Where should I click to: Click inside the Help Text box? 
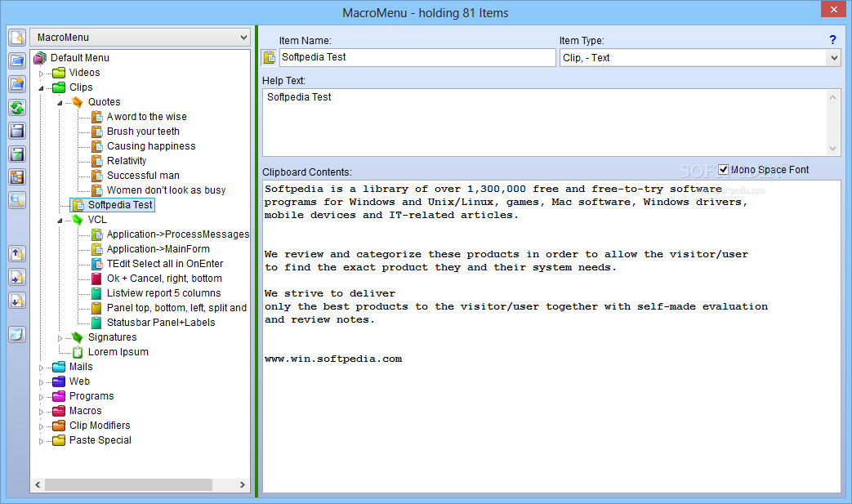[x=545, y=123]
